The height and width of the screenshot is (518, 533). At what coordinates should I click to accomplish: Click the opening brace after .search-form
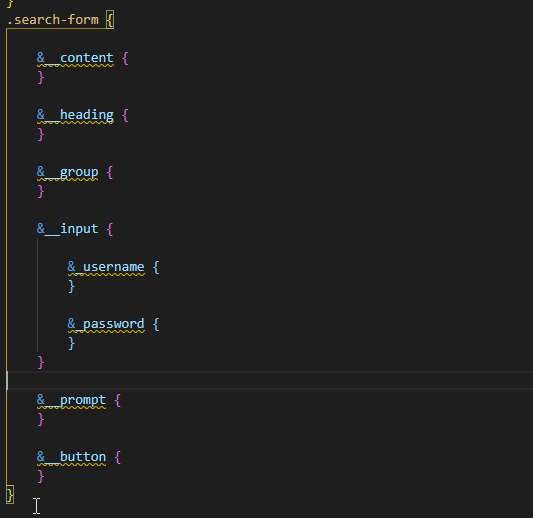click(110, 20)
